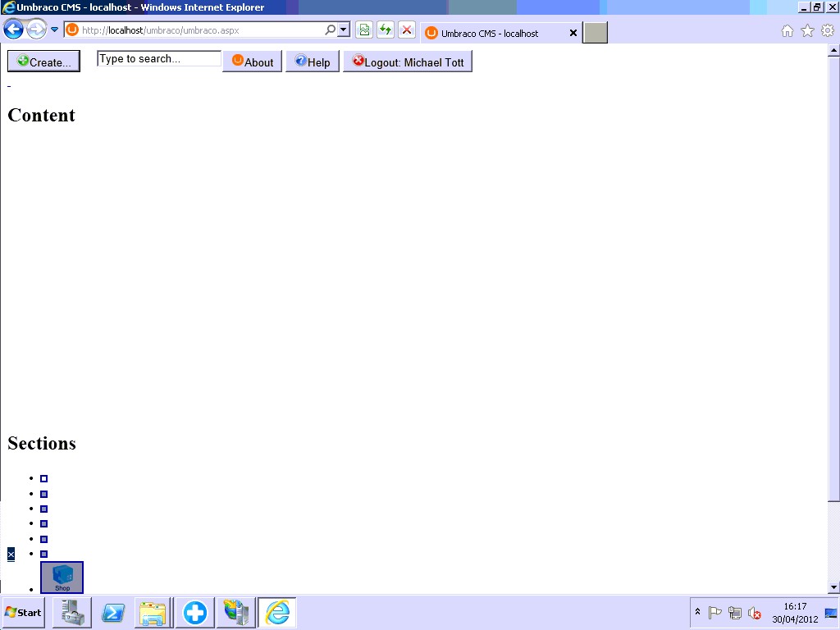Open the Help button
Image resolution: width=840 pixels, height=630 pixels.
pyautogui.click(x=313, y=62)
